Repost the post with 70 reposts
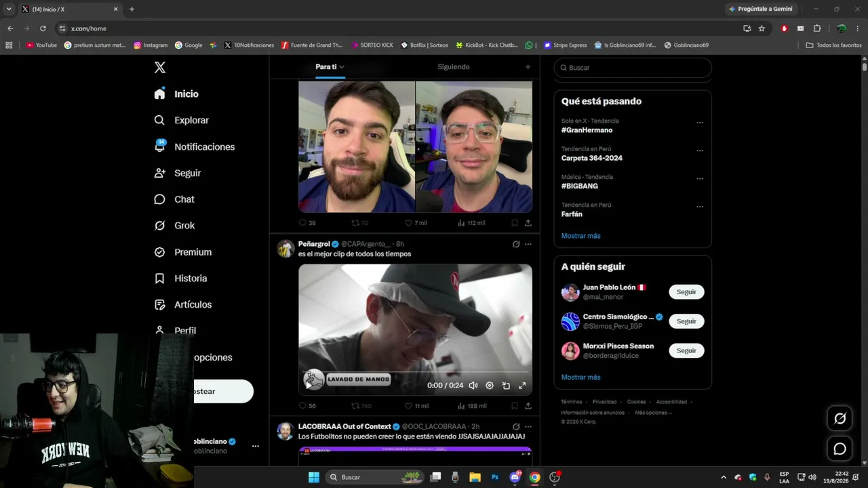Screen dimensions: 868x488 pyautogui.click(x=359, y=223)
